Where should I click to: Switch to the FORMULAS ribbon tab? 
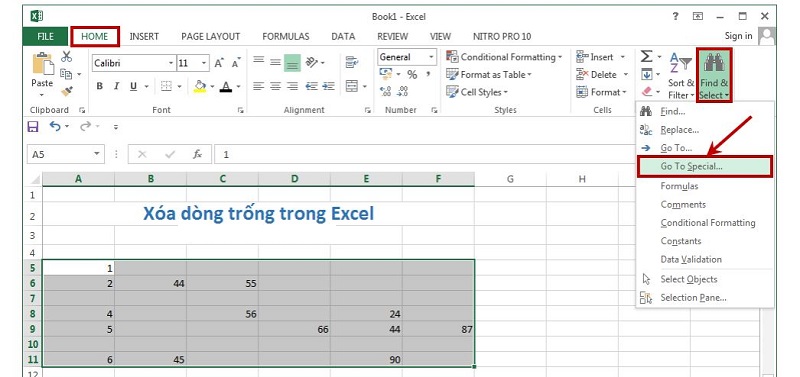tap(286, 36)
